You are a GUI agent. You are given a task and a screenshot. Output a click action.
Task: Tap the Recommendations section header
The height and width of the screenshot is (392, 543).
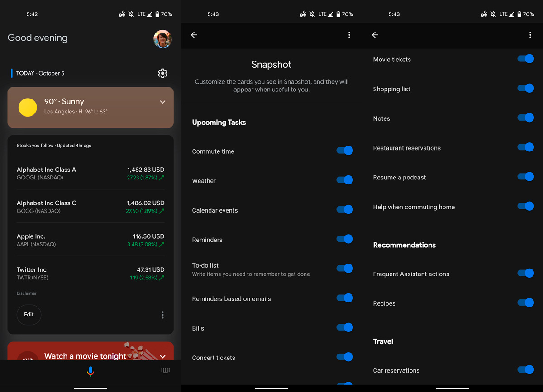(405, 245)
